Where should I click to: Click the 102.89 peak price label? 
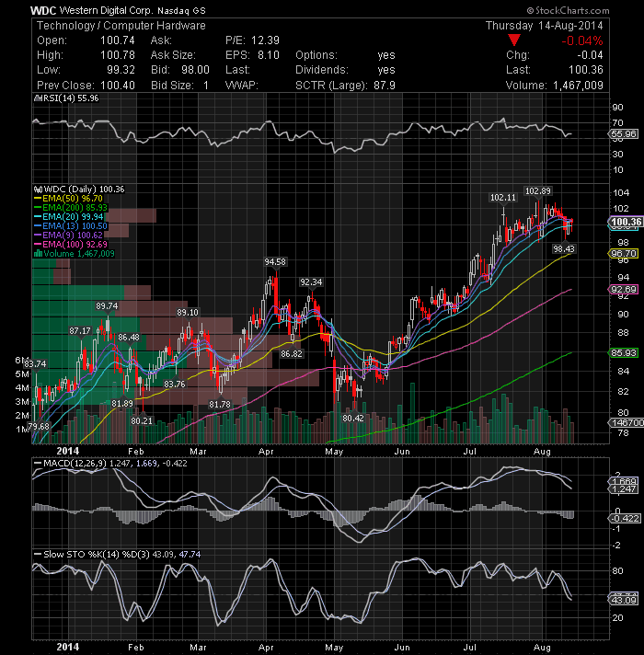click(538, 191)
